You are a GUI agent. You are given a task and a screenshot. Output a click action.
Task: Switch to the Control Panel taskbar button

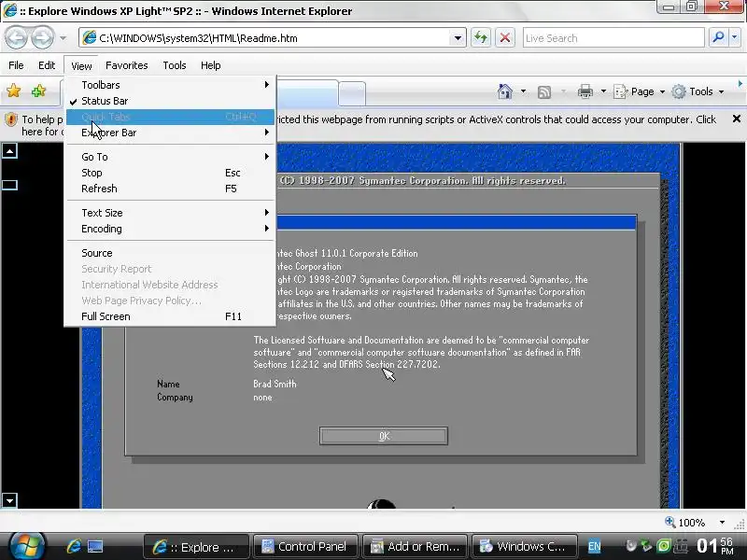pyautogui.click(x=305, y=547)
